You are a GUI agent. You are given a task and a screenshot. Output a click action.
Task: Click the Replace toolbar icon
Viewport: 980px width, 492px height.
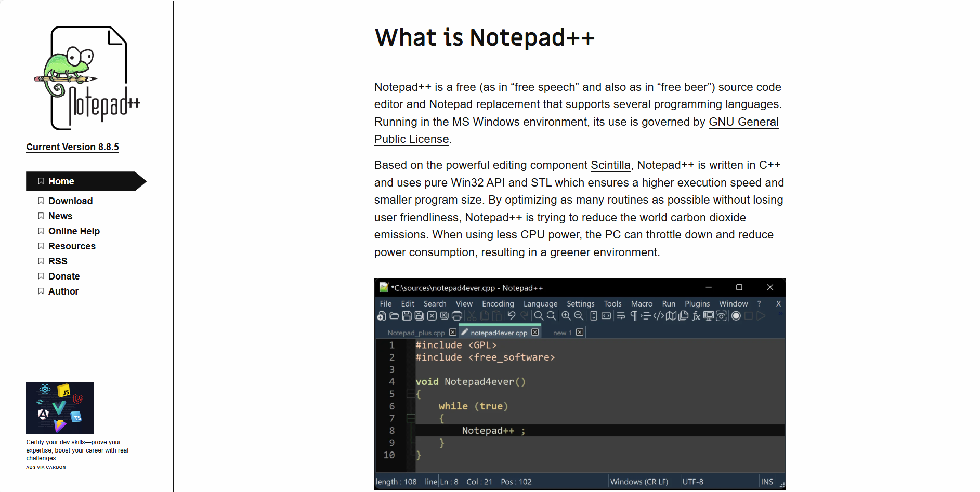pyautogui.click(x=551, y=316)
